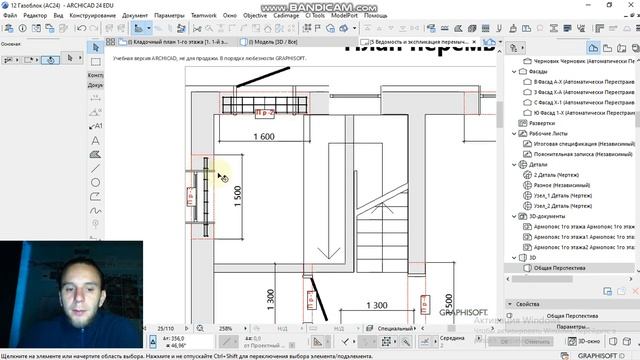Select the Spline tool in the toolbox
Screen dimensions: 640x360
tap(96, 211)
